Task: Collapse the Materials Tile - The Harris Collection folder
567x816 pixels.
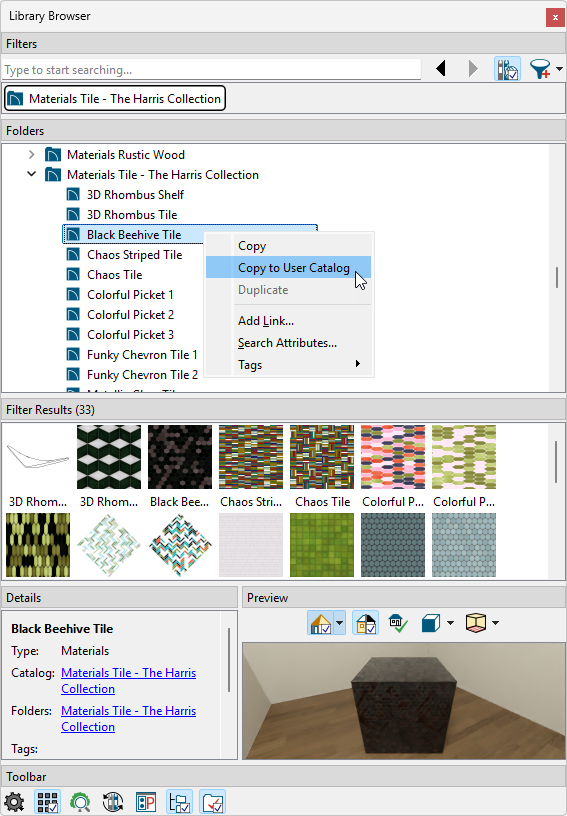Action: pyautogui.click(x=32, y=174)
